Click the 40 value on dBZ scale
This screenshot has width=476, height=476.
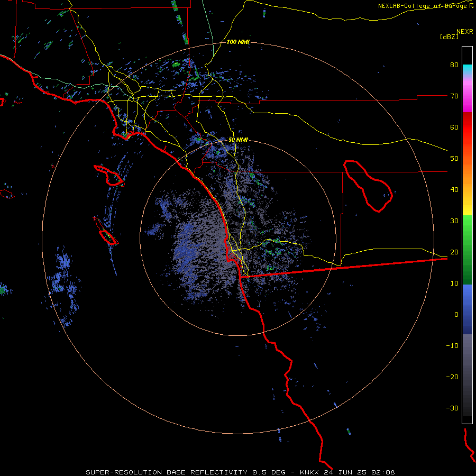click(454, 190)
